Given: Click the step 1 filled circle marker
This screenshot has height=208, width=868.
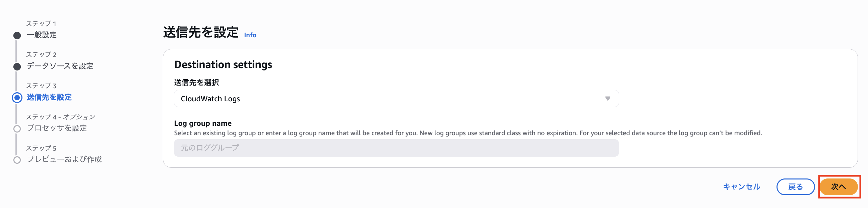Looking at the screenshot, I should (17, 36).
